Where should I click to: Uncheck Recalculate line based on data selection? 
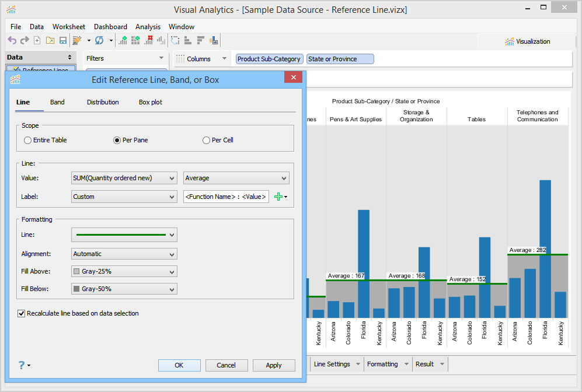[x=22, y=313]
